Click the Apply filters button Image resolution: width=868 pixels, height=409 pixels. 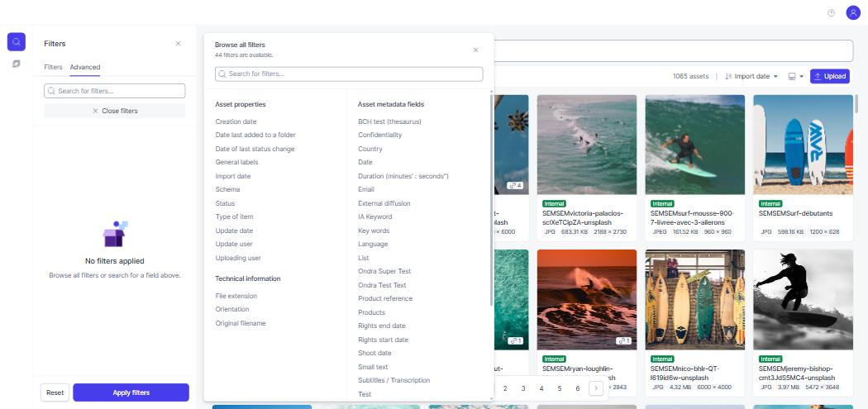coord(131,392)
